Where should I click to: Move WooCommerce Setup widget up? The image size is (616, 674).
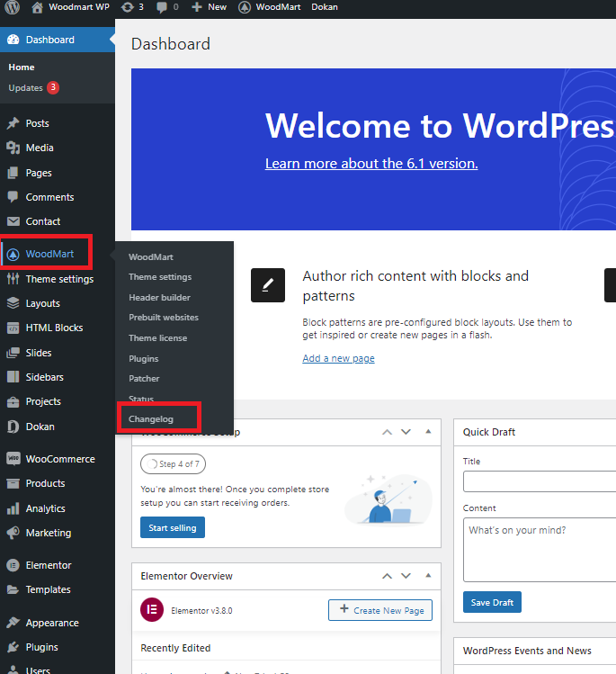point(387,432)
